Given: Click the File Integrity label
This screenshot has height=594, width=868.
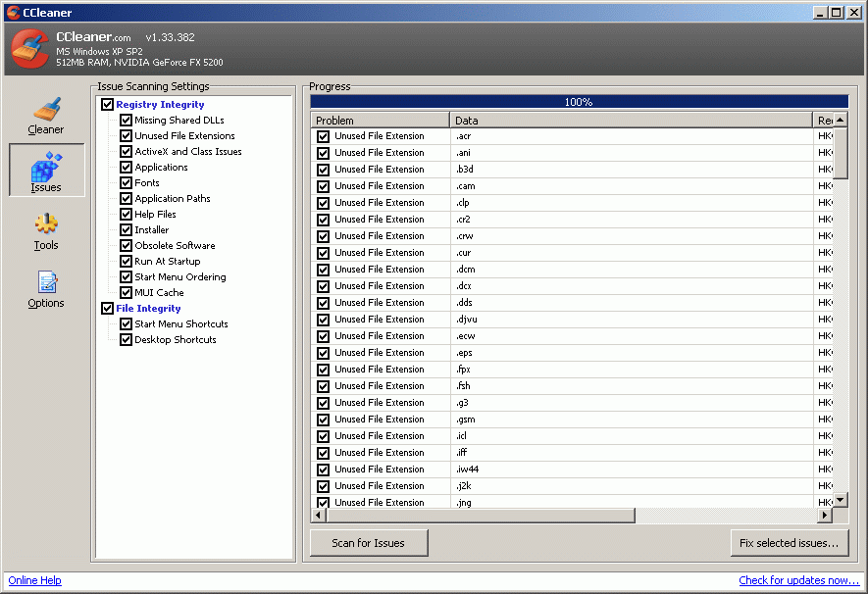Looking at the screenshot, I should 148,309.
